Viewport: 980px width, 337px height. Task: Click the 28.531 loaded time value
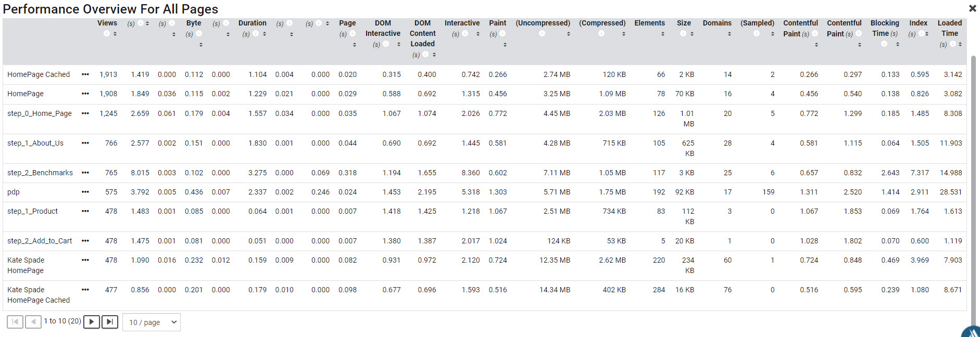click(x=951, y=192)
